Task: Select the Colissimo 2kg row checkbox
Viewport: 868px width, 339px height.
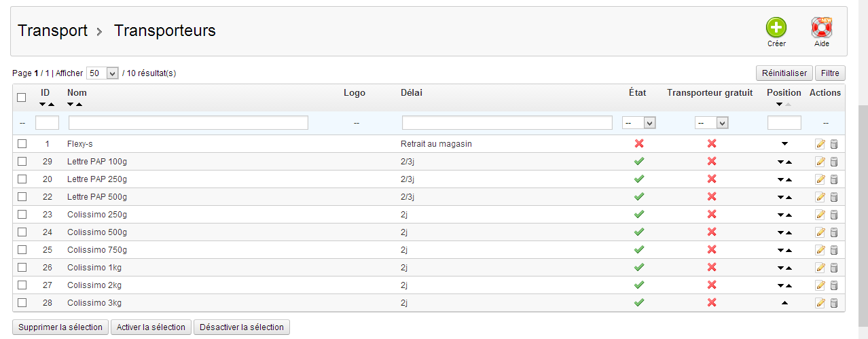Action: [x=22, y=285]
